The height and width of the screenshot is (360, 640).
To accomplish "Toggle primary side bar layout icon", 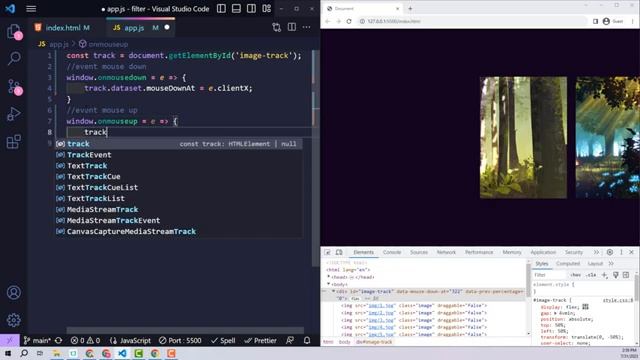I will click(x=221, y=9).
